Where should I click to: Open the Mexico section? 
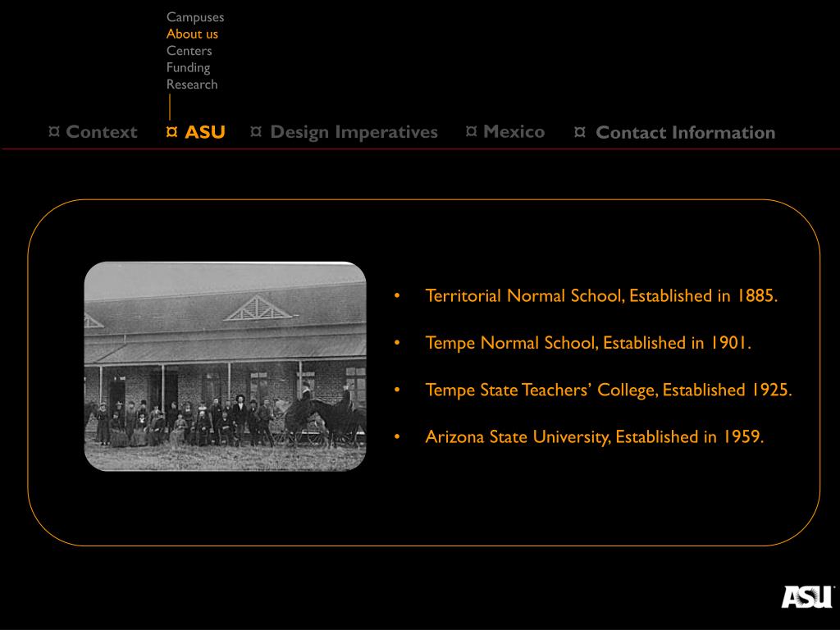[514, 131]
